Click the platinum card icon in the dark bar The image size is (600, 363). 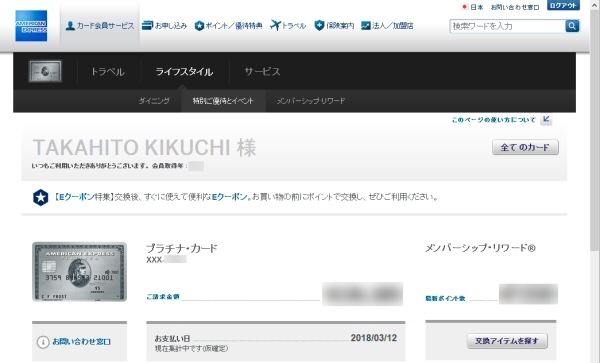(45, 71)
